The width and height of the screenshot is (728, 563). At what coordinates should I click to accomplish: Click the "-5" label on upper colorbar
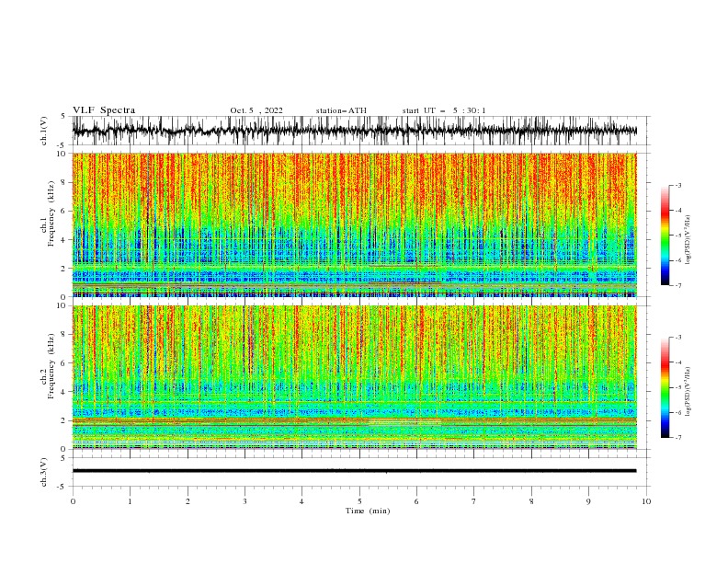click(x=678, y=236)
